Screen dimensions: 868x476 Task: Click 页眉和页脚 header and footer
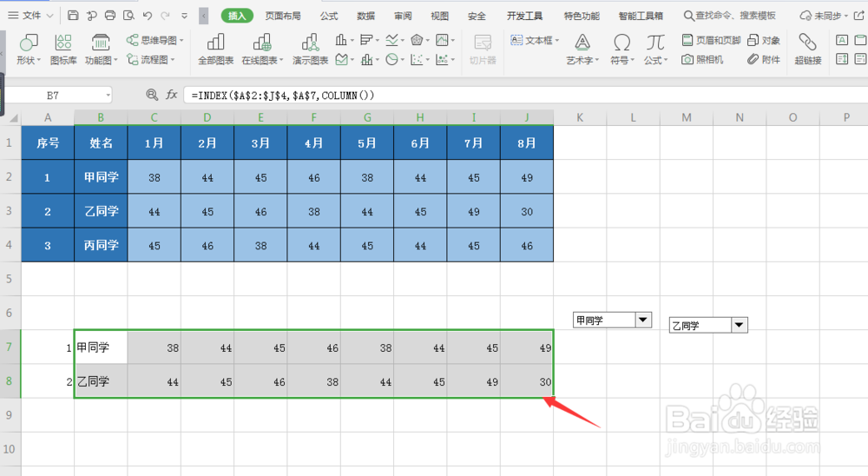[711, 40]
